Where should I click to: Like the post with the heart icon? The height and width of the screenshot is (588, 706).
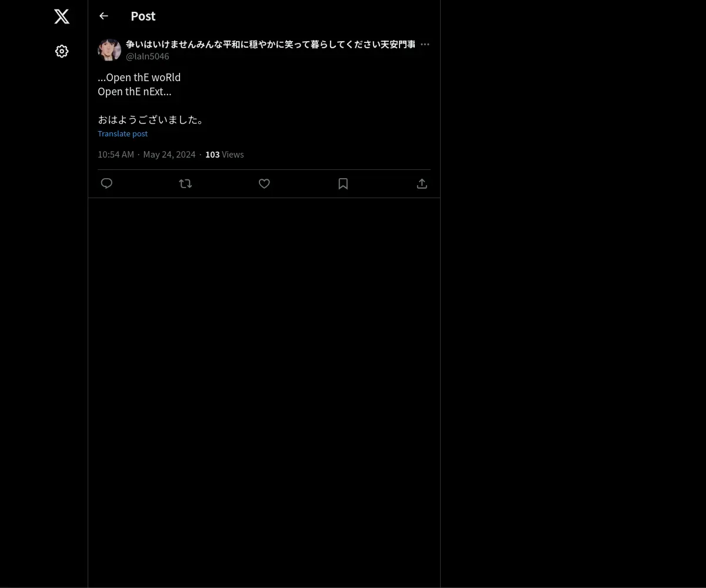click(x=264, y=183)
